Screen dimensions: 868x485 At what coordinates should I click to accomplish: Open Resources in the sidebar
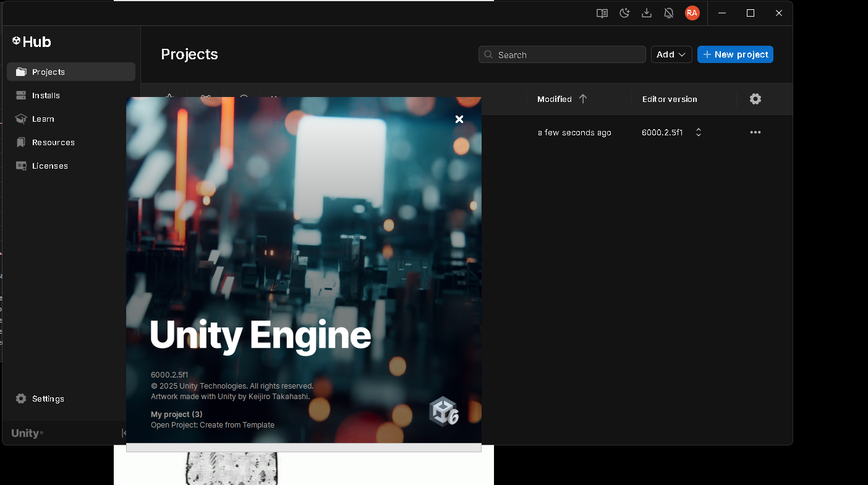point(71,142)
